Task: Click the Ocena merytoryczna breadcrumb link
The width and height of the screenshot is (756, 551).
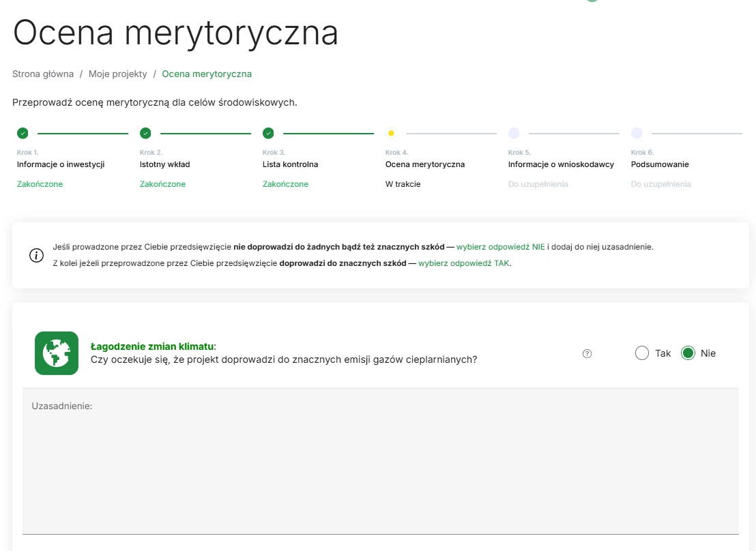Action: tap(207, 74)
